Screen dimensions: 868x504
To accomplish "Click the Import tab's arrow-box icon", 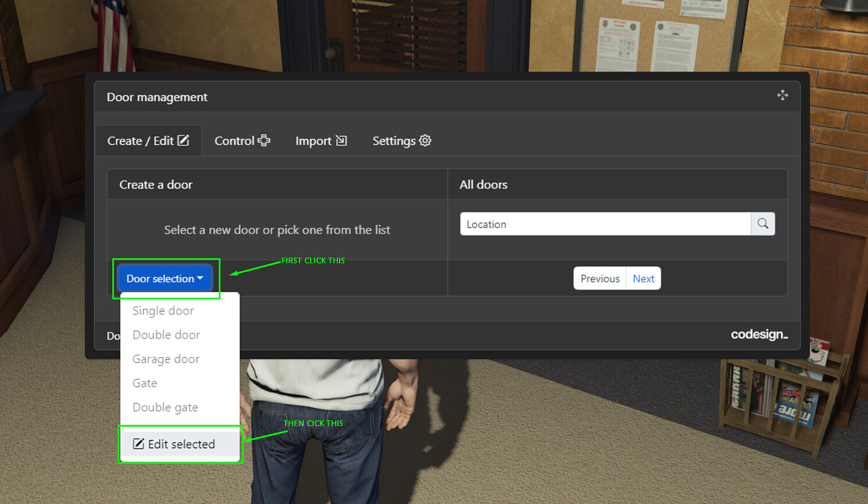I will [x=341, y=141].
